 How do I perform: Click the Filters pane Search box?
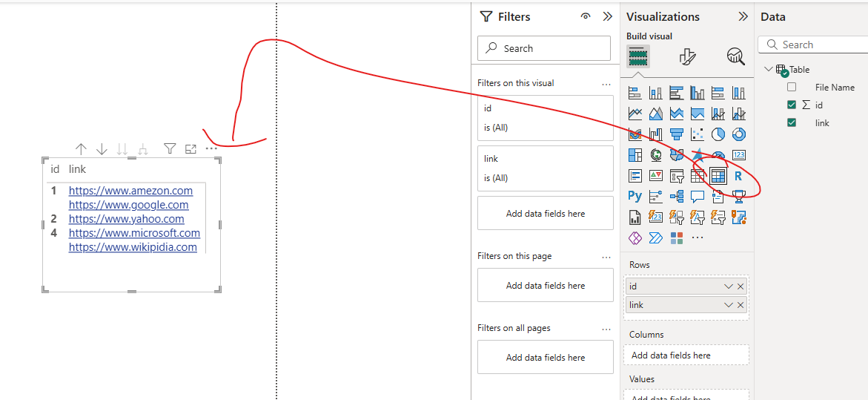(x=544, y=48)
